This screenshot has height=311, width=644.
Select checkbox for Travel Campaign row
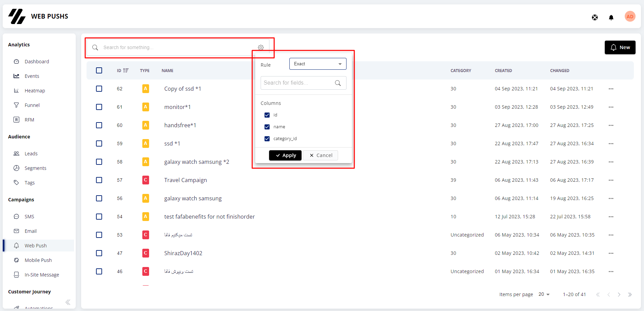coord(99,180)
